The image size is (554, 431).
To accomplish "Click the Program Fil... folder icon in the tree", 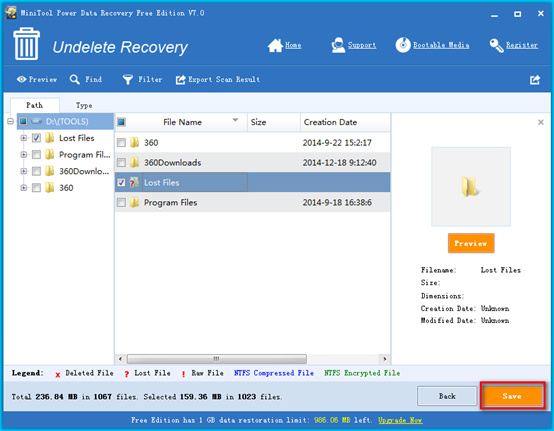I will [x=50, y=154].
